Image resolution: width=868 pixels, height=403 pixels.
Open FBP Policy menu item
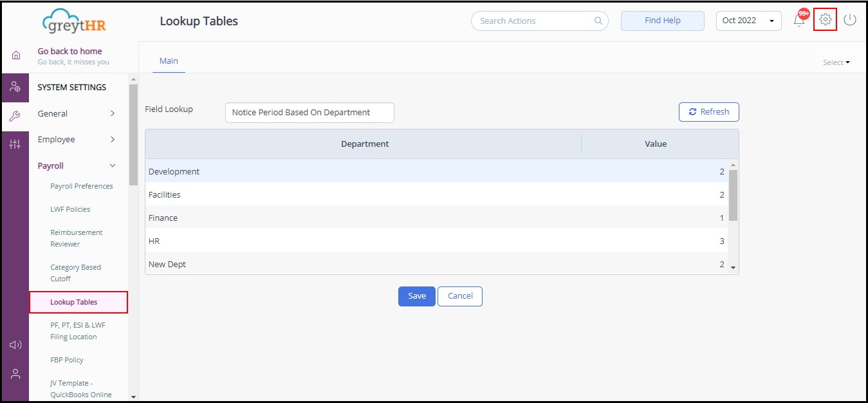pyautogui.click(x=67, y=360)
